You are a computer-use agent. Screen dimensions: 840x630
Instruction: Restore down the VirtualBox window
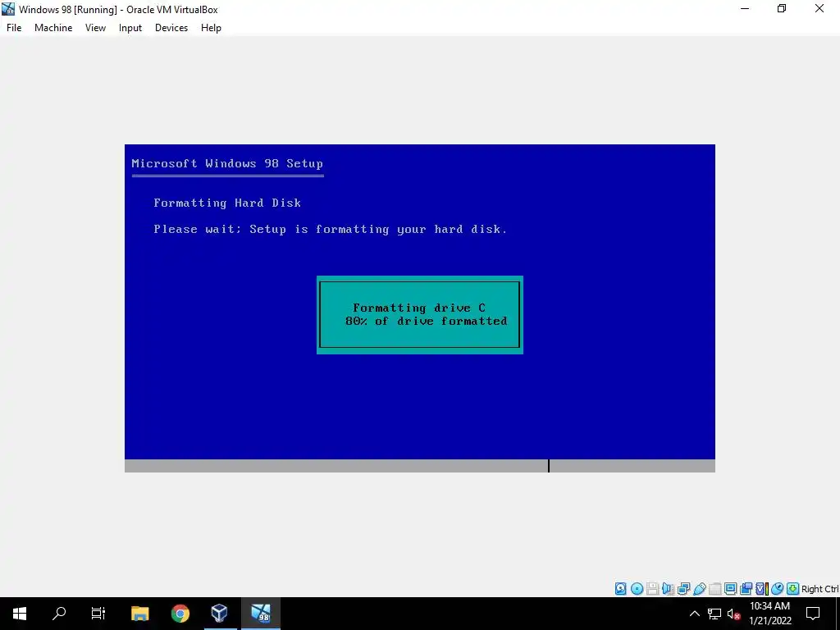pos(782,9)
